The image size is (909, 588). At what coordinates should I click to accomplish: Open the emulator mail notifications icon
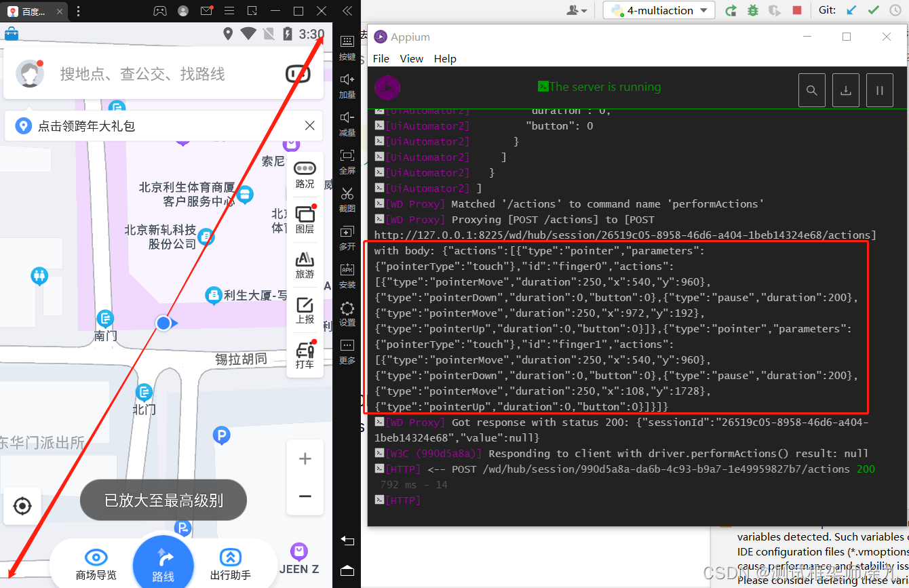click(x=206, y=11)
